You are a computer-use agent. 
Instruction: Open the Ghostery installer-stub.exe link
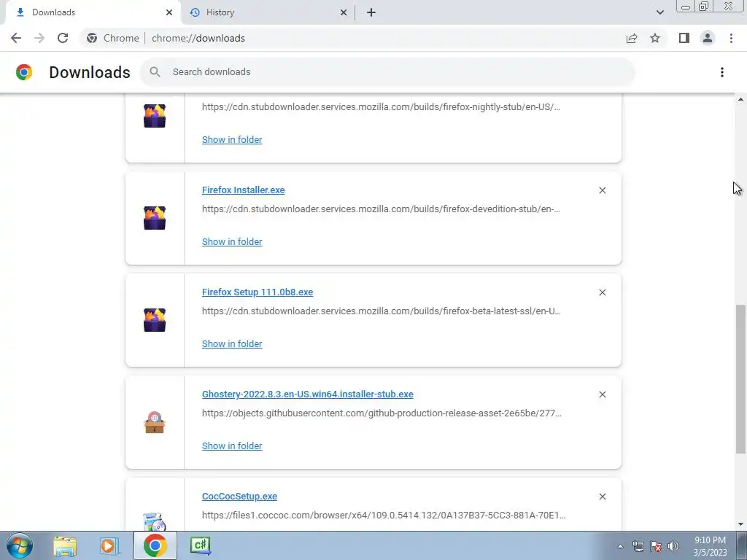tap(307, 394)
